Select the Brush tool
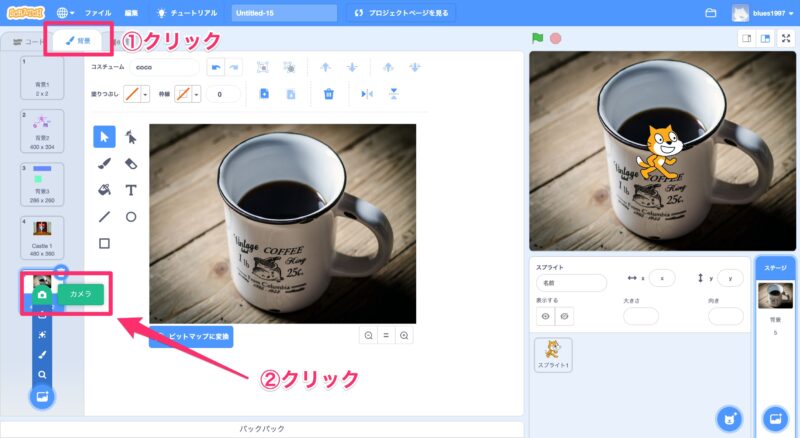 [104, 163]
